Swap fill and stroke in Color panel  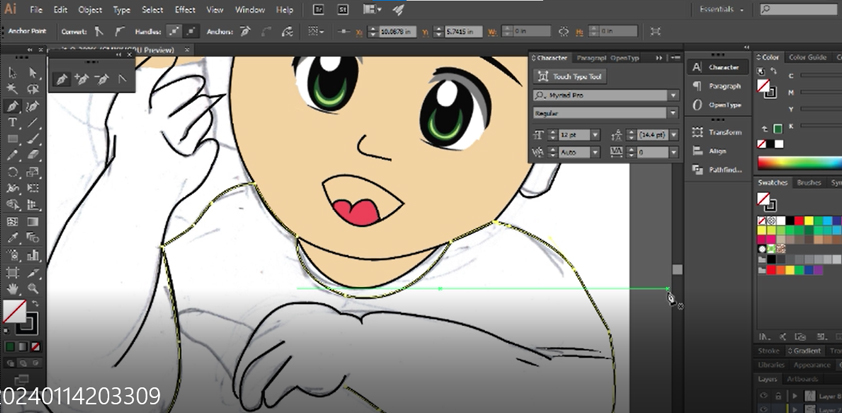point(774,71)
